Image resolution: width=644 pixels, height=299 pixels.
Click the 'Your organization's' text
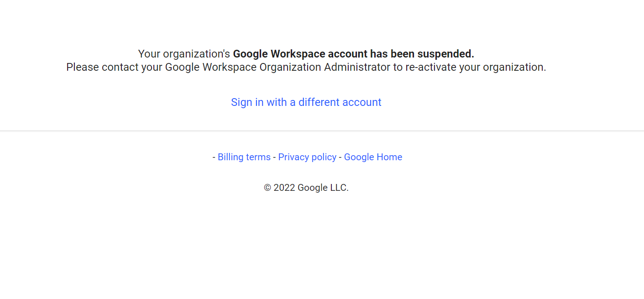coord(184,54)
